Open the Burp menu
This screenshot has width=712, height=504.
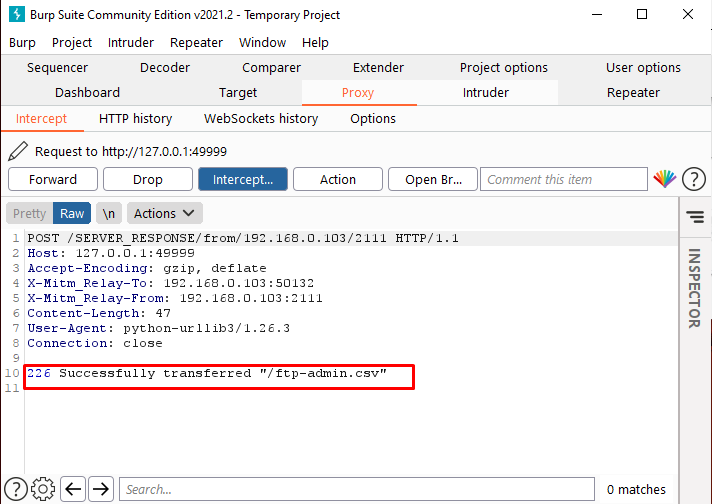point(22,43)
